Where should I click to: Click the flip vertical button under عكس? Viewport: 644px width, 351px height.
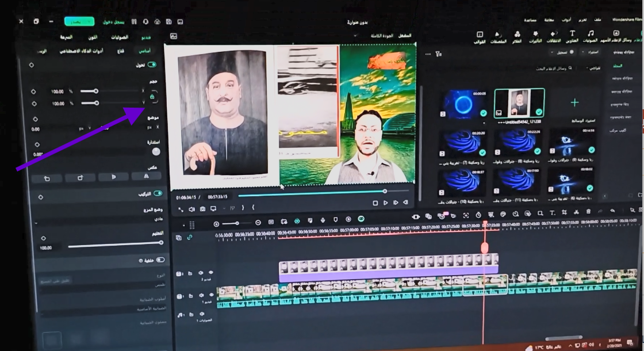click(113, 177)
